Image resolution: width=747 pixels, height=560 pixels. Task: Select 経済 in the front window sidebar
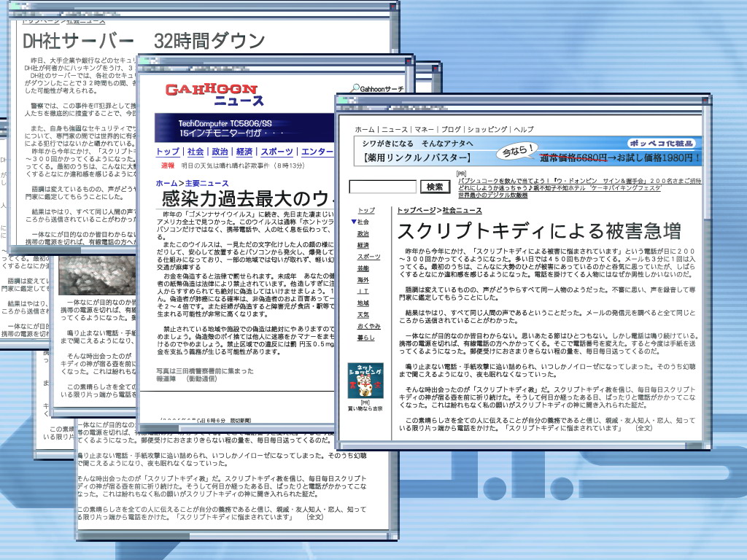(363, 245)
